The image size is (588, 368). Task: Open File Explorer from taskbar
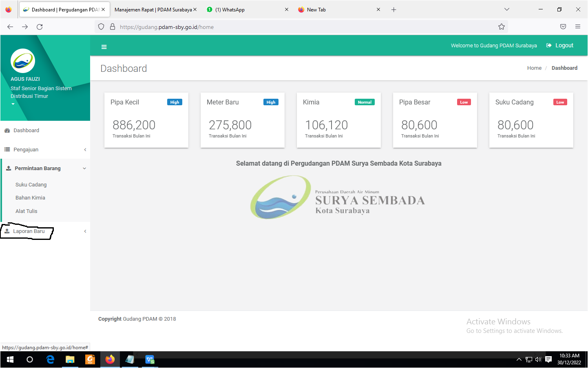click(70, 359)
